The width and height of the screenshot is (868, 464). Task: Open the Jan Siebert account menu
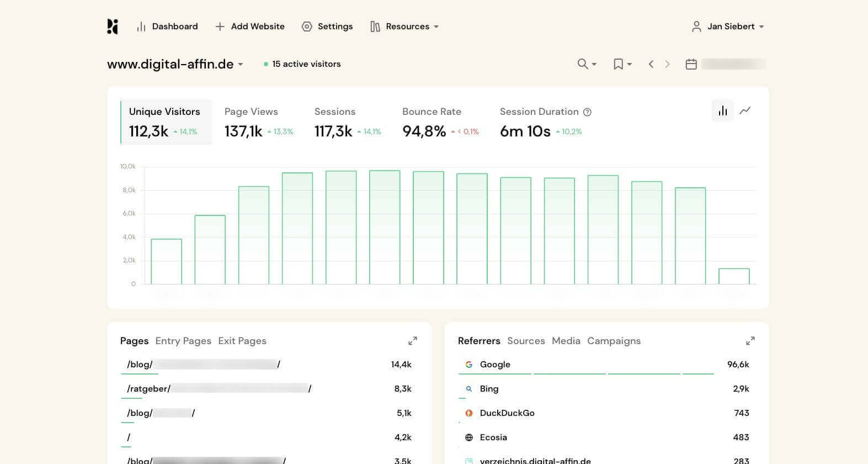pos(728,27)
